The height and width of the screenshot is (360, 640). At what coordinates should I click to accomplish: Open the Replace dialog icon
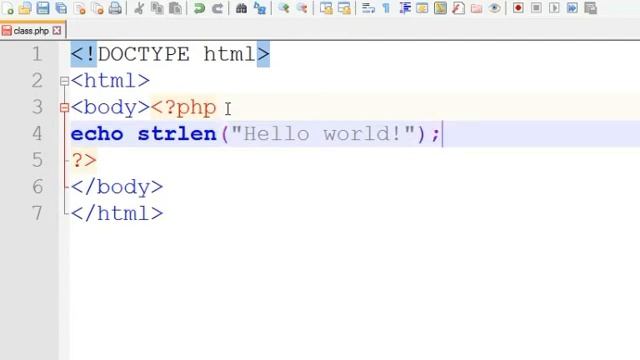[x=260, y=8]
